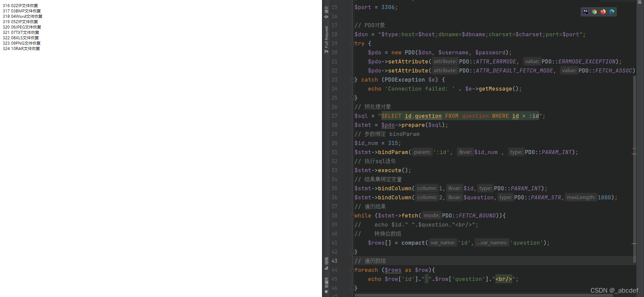Screen dimensions: 644x297
Task: Click PDO::PARAM_STR constant
Action: click(x=538, y=198)
